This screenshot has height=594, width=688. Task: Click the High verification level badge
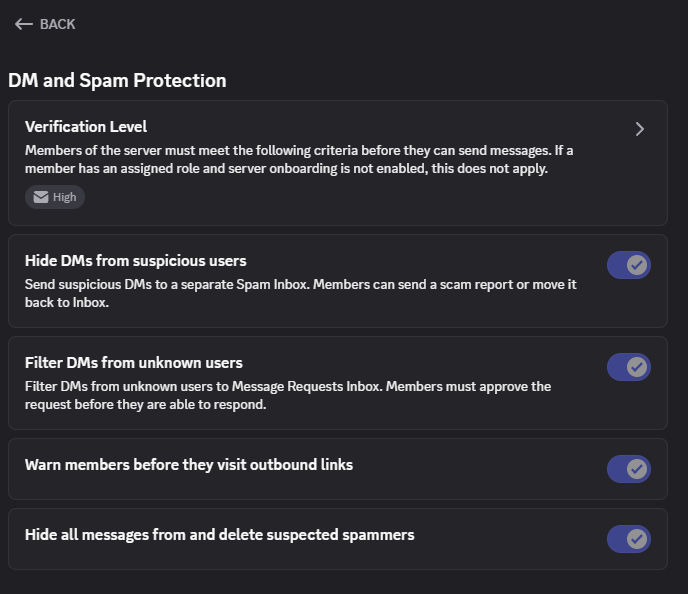55,197
